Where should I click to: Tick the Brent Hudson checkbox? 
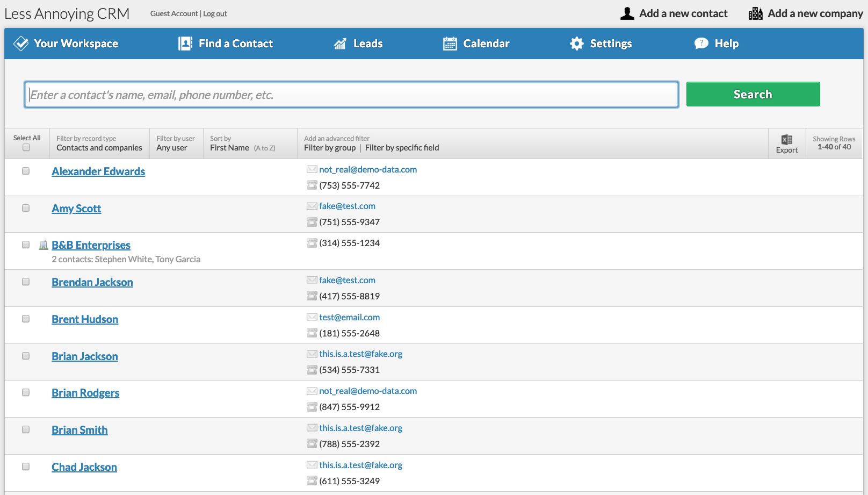click(26, 319)
